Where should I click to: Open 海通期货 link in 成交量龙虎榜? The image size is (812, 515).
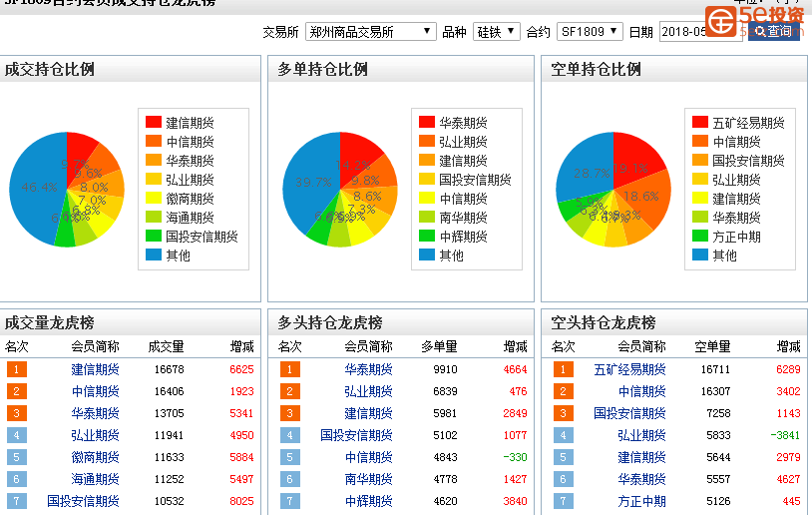pyautogui.click(x=96, y=479)
